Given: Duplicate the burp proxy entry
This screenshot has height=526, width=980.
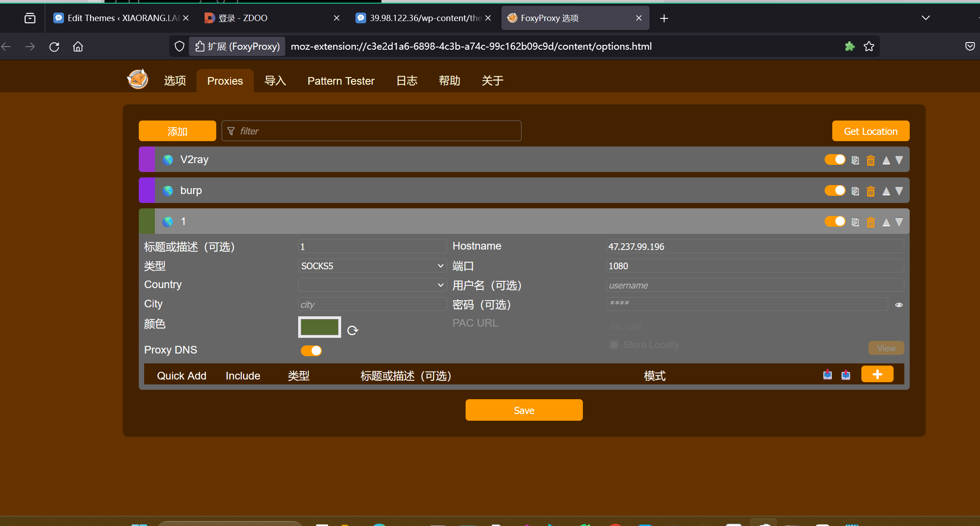Looking at the screenshot, I should [x=855, y=191].
